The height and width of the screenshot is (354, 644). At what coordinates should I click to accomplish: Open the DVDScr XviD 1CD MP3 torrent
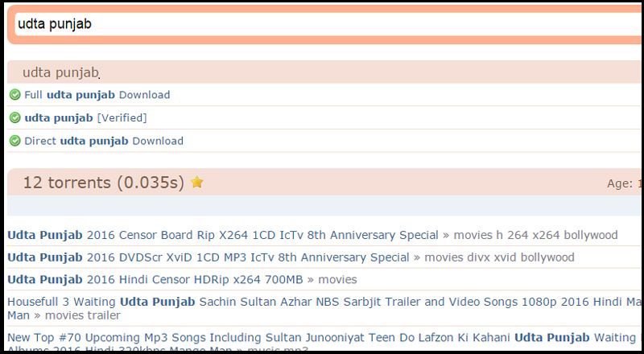pos(208,257)
